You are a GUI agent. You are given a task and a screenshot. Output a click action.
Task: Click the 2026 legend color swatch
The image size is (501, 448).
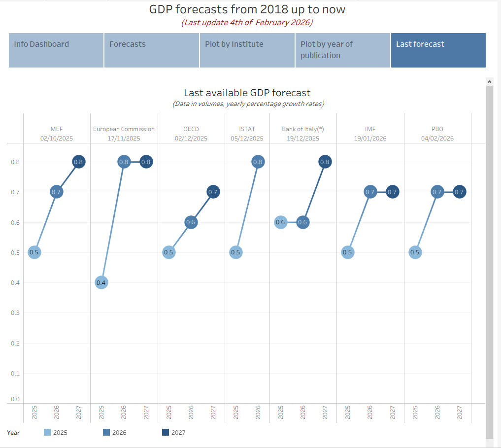tap(106, 432)
